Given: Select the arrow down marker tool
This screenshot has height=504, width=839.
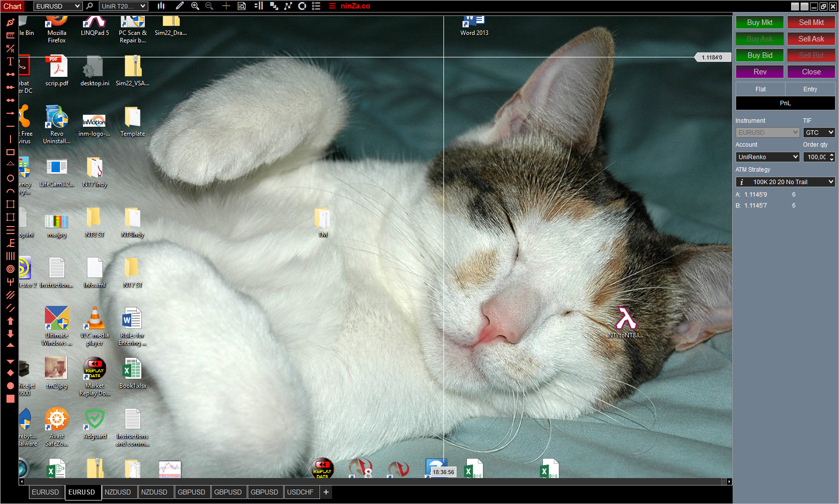Looking at the screenshot, I should (10, 334).
